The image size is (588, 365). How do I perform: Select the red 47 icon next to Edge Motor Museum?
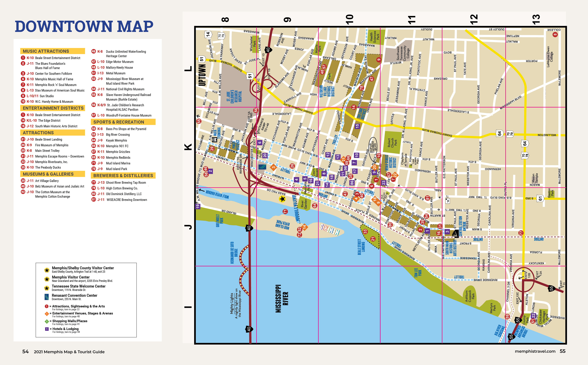94,62
